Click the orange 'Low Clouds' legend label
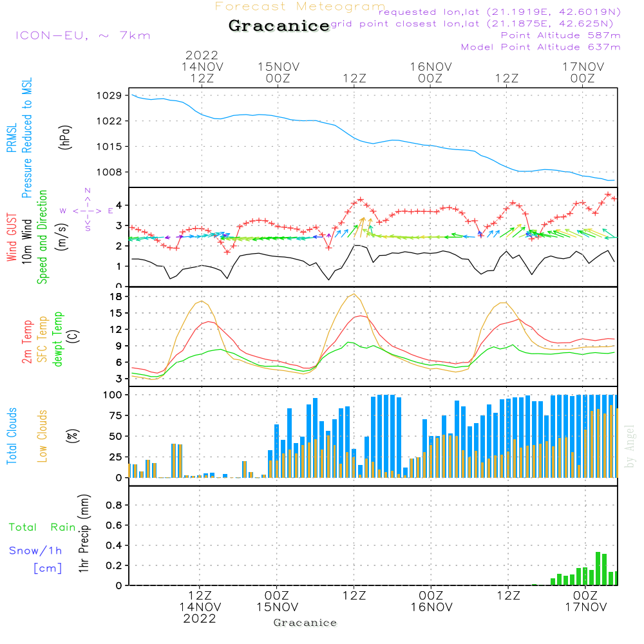This screenshot has width=644, height=644. point(43,436)
